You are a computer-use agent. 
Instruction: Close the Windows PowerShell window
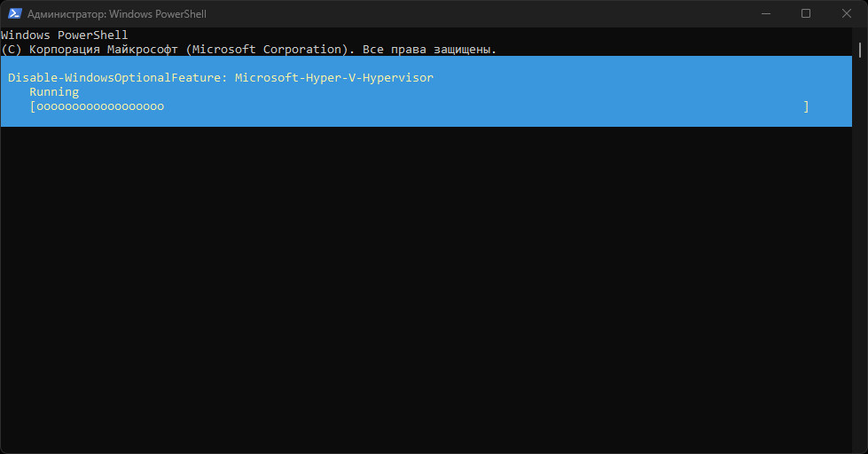pos(847,13)
